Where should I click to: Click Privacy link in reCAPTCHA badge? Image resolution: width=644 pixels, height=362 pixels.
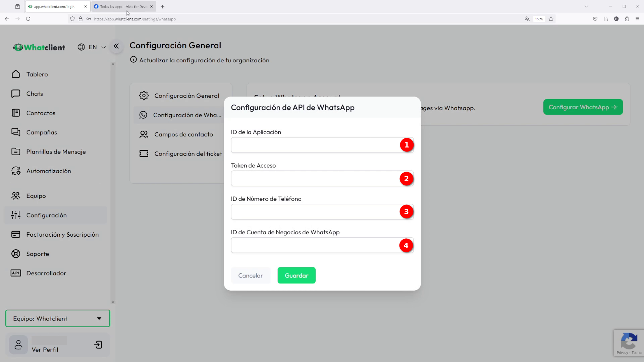622,353
